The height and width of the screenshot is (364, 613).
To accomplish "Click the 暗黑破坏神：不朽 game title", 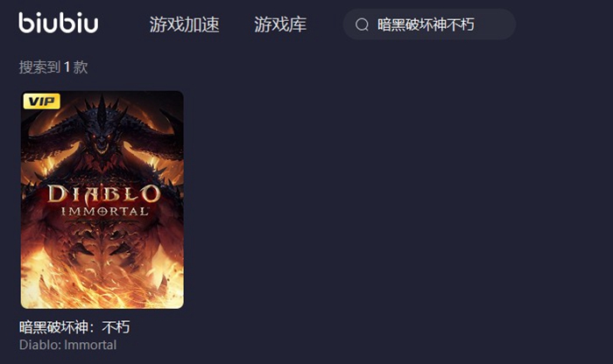I will coord(74,327).
